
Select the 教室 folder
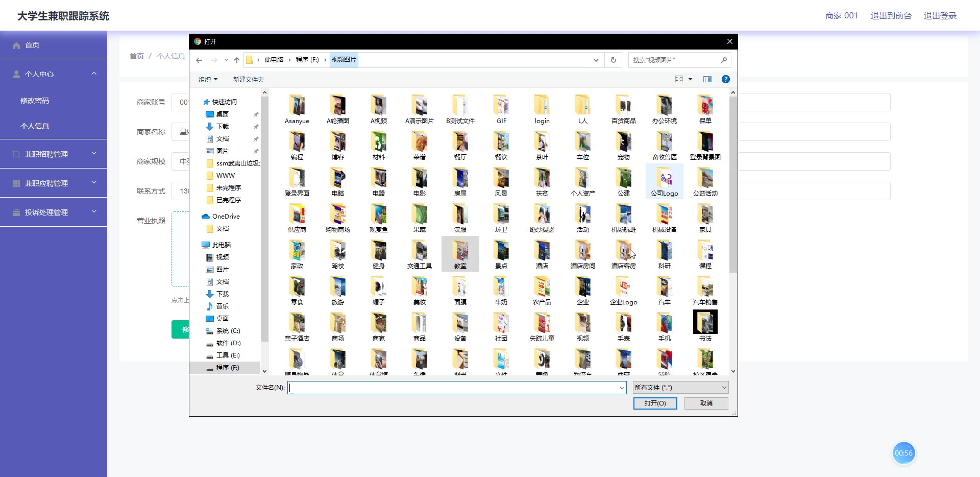[x=460, y=254]
